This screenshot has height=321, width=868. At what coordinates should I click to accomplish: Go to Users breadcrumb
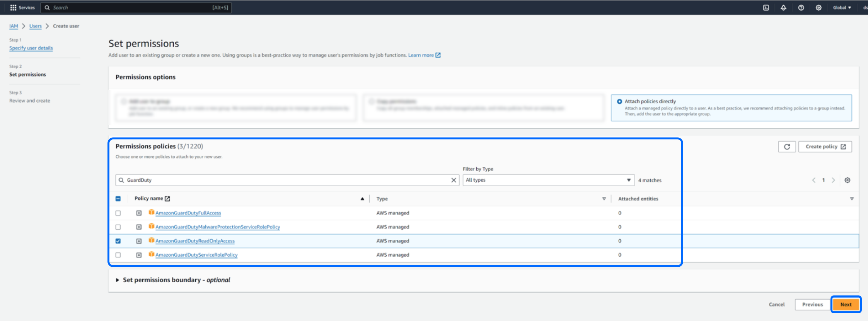point(36,26)
